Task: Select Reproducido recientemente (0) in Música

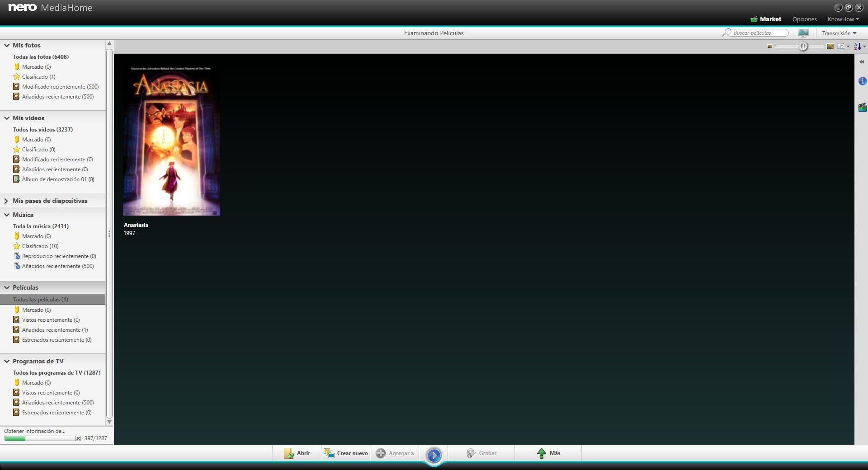Action: point(55,256)
